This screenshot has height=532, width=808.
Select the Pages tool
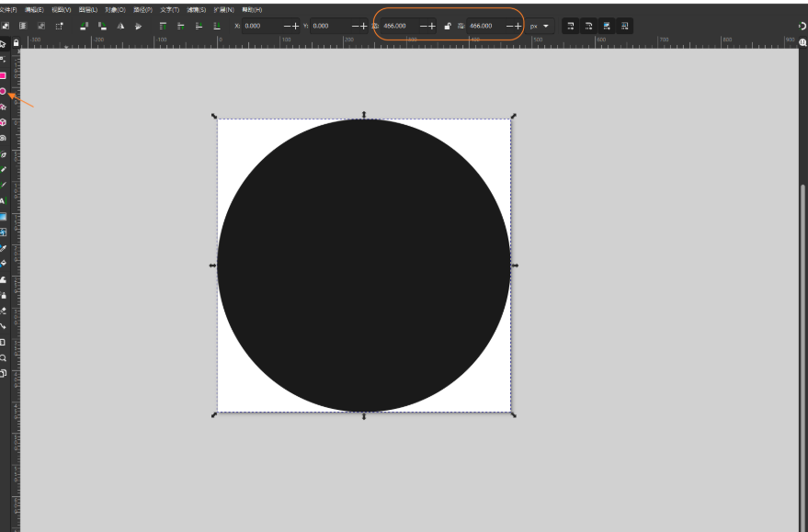[x=3, y=373]
